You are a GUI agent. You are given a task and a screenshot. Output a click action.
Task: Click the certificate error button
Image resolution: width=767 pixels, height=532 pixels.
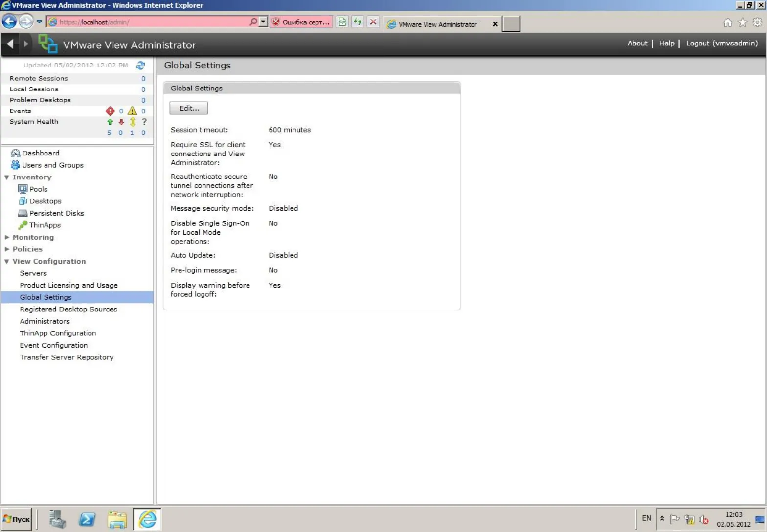click(301, 22)
